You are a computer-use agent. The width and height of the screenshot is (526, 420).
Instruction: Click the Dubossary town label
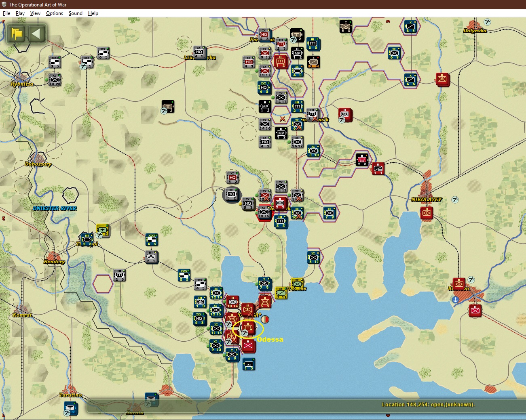pyautogui.click(x=38, y=164)
